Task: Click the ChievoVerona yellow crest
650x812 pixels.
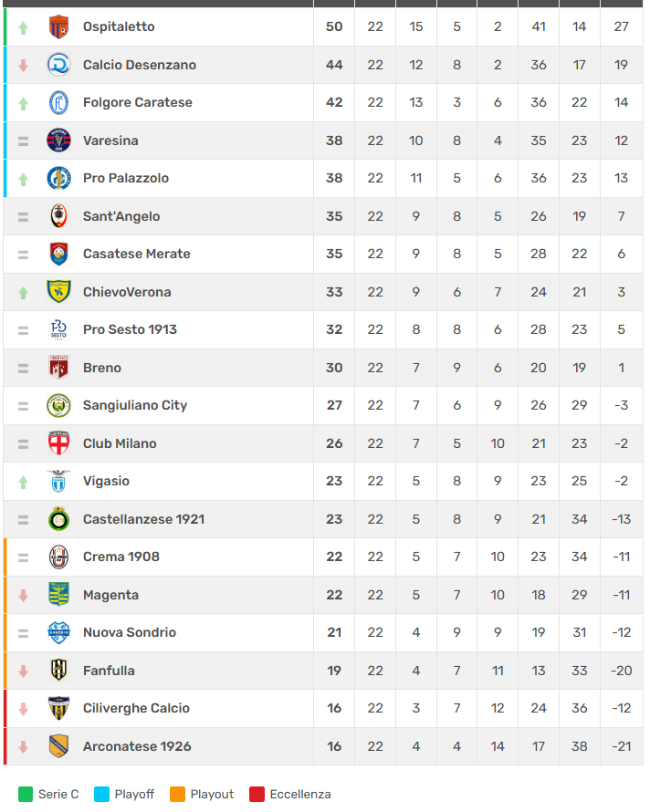Action: pyautogui.click(x=58, y=292)
